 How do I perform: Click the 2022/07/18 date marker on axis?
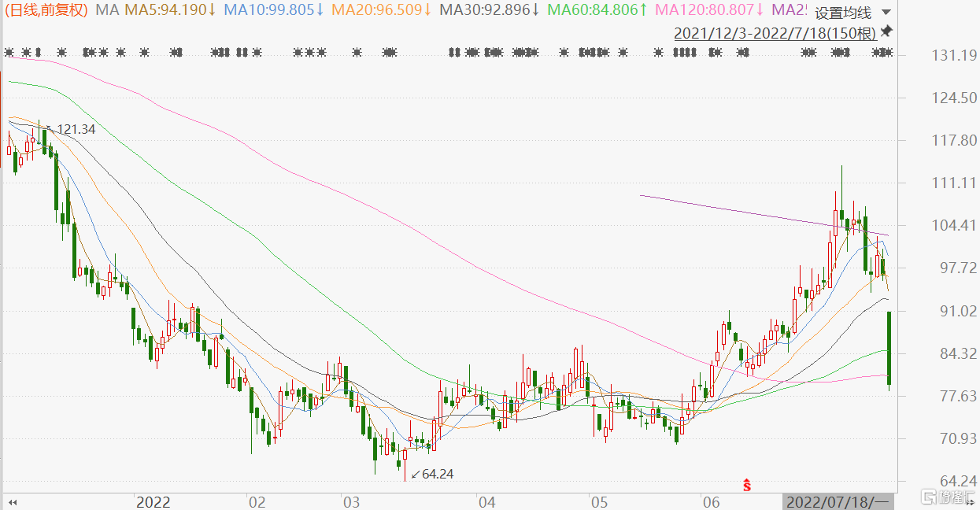click(x=838, y=501)
